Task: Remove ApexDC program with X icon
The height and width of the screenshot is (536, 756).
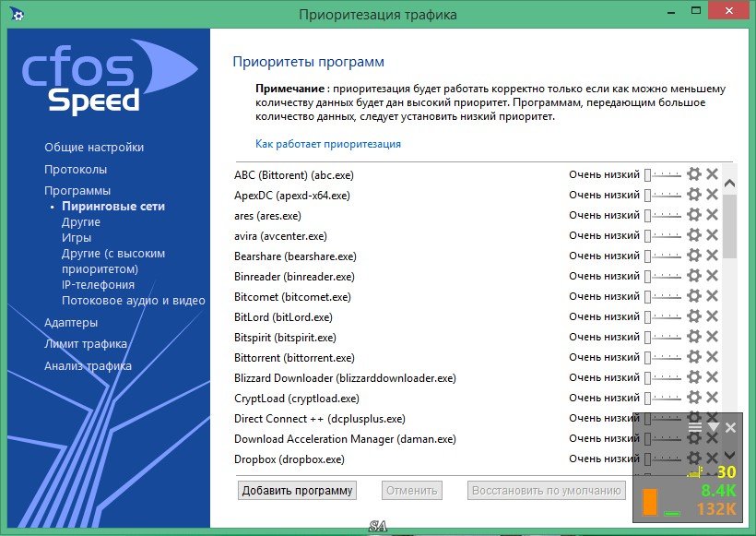Action: point(712,195)
